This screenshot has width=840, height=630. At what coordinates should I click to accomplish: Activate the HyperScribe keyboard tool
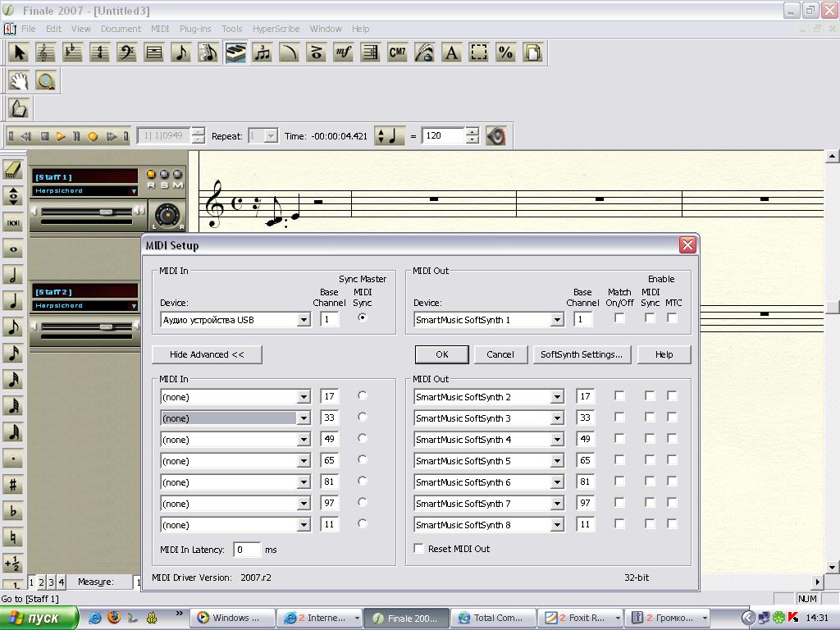pyautogui.click(x=235, y=52)
